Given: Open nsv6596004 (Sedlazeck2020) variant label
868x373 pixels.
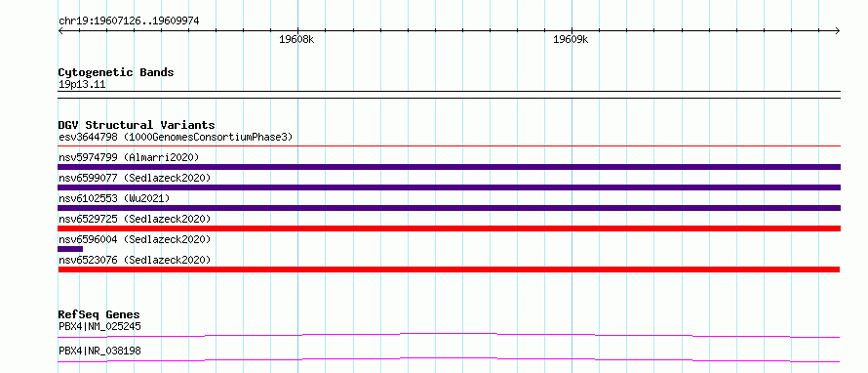Looking at the screenshot, I should click(135, 239).
